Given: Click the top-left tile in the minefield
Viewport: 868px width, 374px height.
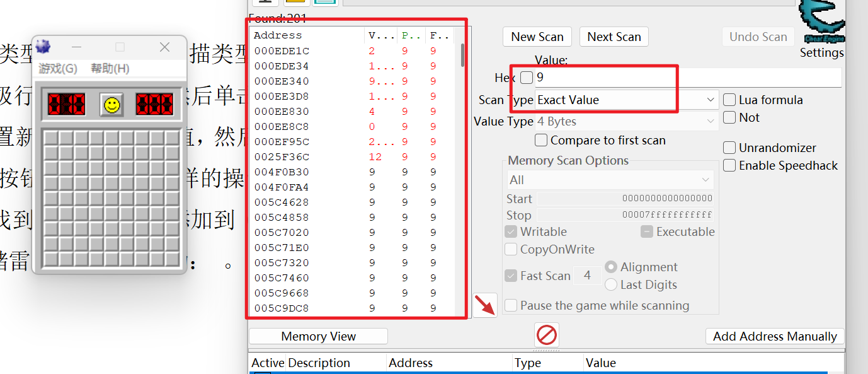Looking at the screenshot, I should [x=51, y=137].
